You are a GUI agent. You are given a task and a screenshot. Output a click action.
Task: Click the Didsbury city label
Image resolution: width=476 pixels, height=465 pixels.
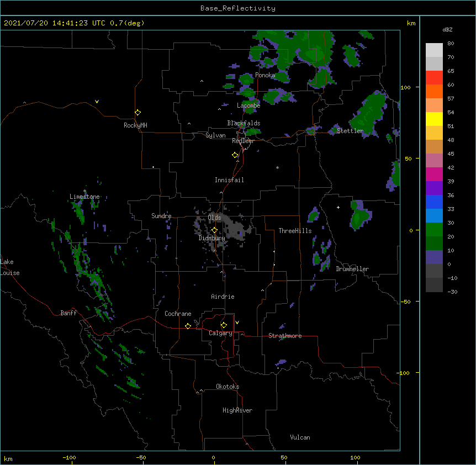(x=212, y=238)
